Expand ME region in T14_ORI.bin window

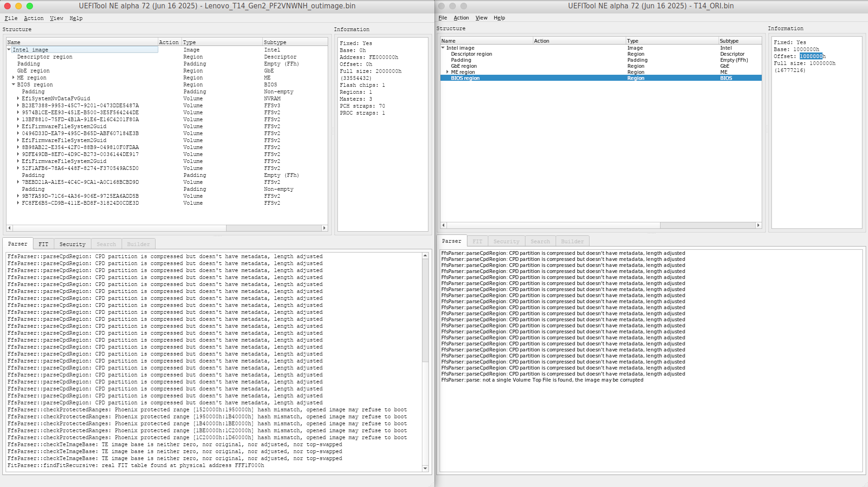coord(447,72)
